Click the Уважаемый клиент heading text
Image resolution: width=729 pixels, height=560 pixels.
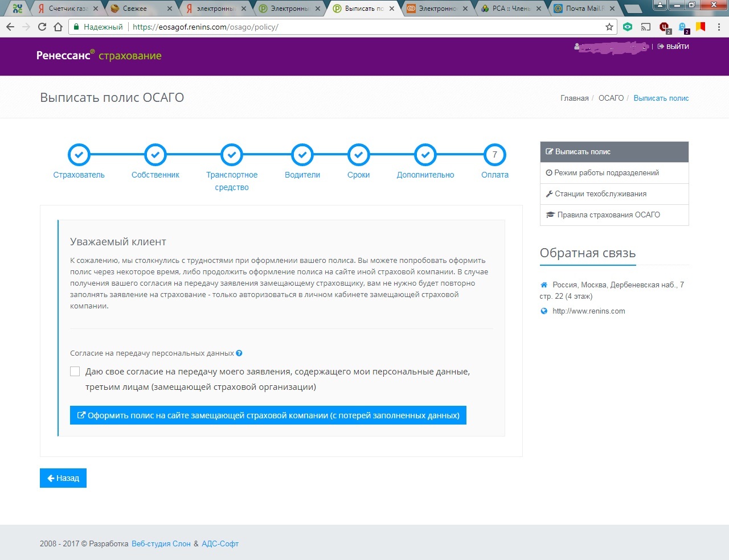[118, 242]
